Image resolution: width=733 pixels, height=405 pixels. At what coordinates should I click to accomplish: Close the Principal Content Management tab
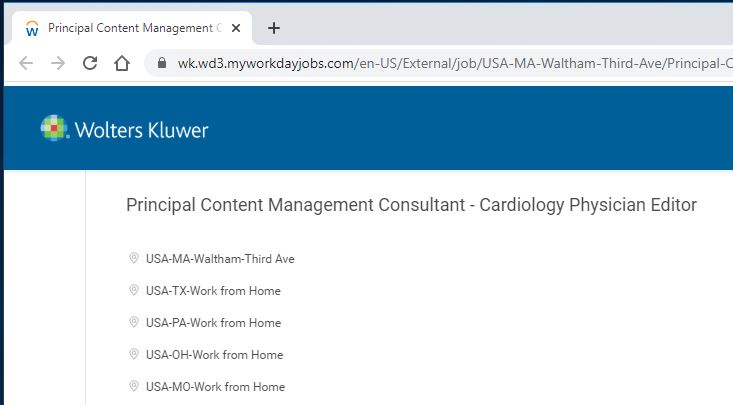(x=236, y=28)
